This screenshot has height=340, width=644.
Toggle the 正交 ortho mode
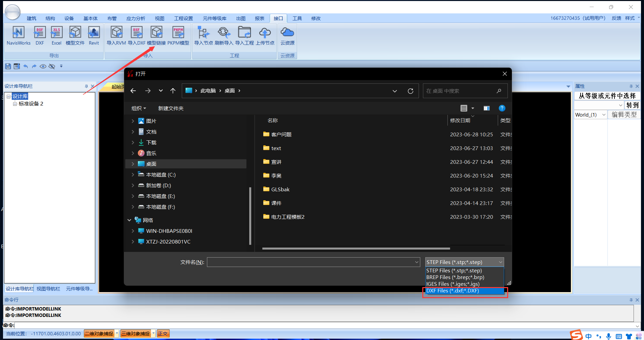(x=163, y=334)
